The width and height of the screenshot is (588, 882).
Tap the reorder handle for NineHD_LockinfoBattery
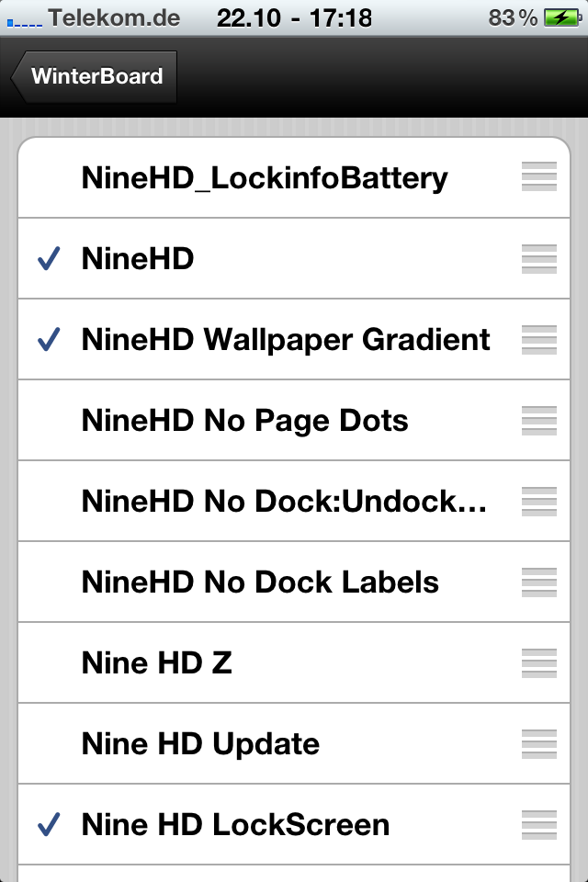point(539,177)
